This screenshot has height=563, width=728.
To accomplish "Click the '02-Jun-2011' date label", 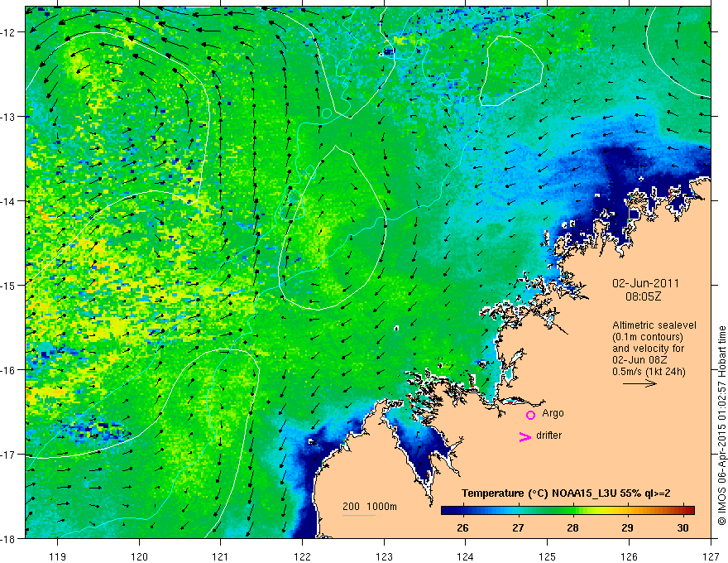I will tap(645, 283).
